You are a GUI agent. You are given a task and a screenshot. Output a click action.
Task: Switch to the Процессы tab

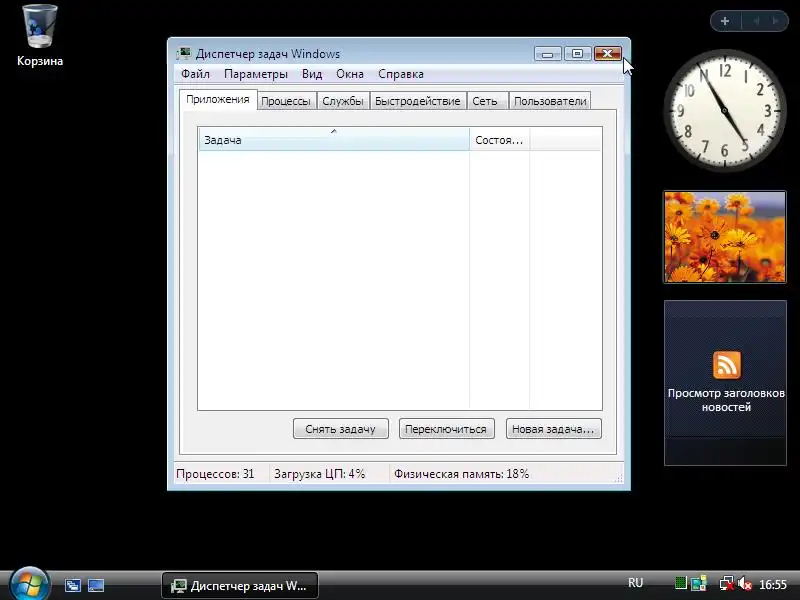point(286,101)
